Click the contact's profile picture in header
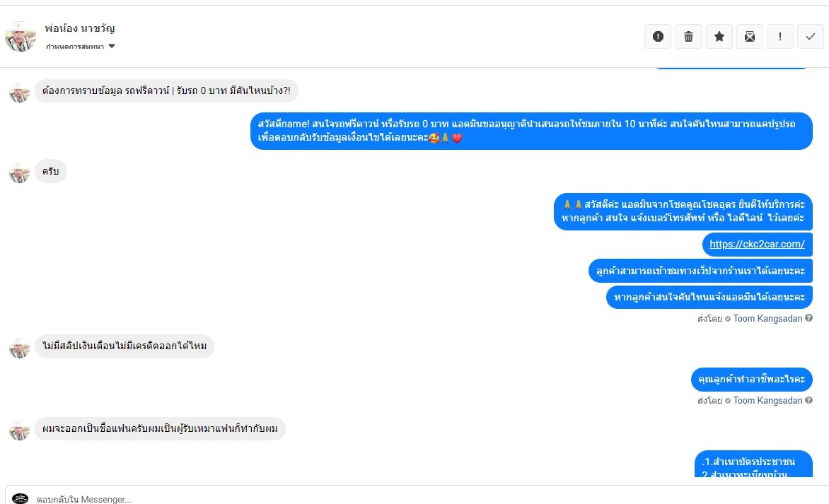The height and width of the screenshot is (504, 829). click(21, 37)
